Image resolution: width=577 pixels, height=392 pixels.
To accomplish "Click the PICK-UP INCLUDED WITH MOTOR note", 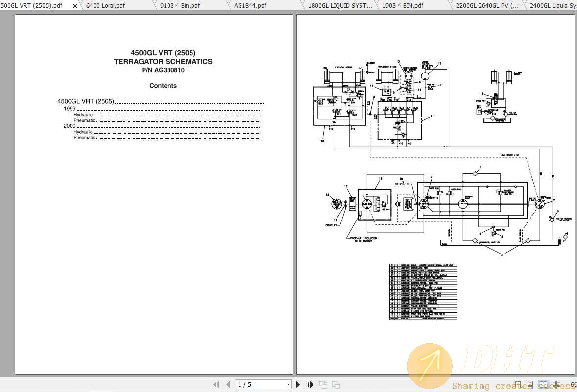I will [363, 239].
